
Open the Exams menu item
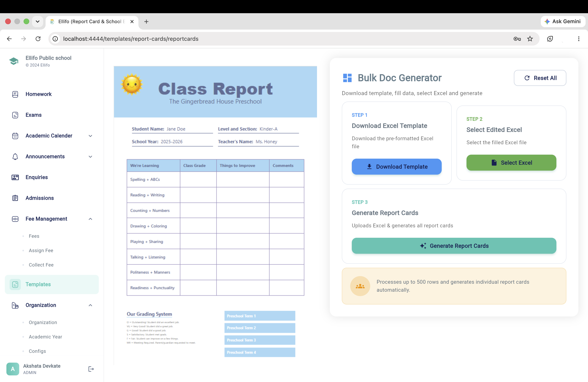pos(52,115)
